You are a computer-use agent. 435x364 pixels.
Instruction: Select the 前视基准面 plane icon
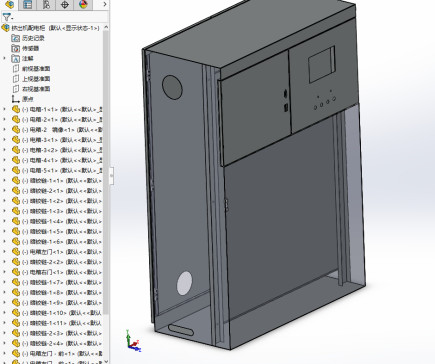[x=15, y=69]
